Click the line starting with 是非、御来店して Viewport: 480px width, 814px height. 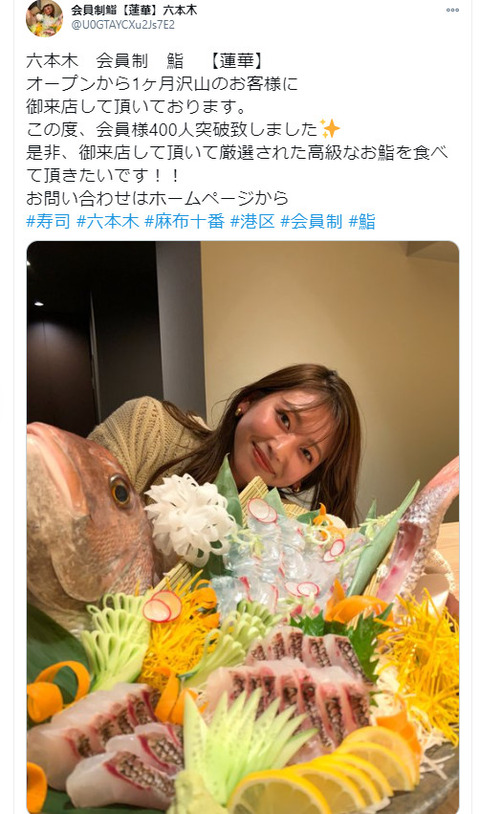point(237,152)
